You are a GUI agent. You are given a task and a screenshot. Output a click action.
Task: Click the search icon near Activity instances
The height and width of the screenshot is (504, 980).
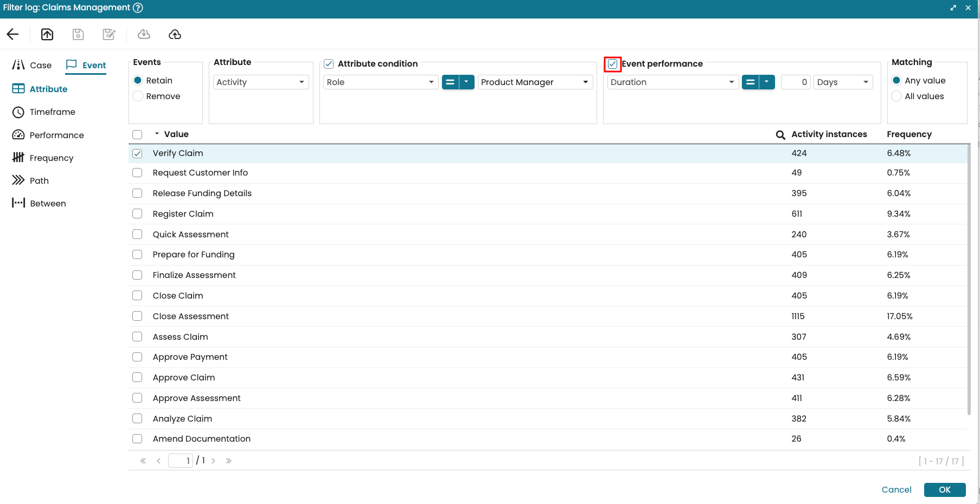click(780, 135)
